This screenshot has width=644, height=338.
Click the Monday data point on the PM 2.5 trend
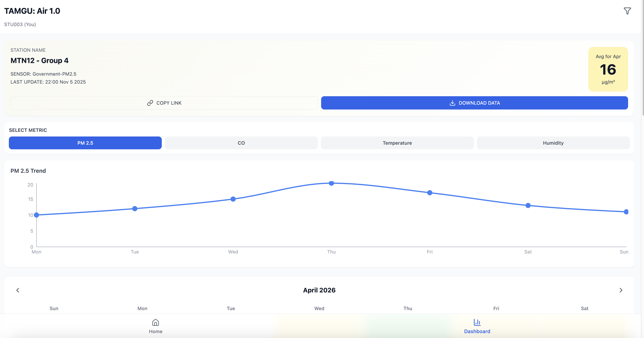coord(36,215)
